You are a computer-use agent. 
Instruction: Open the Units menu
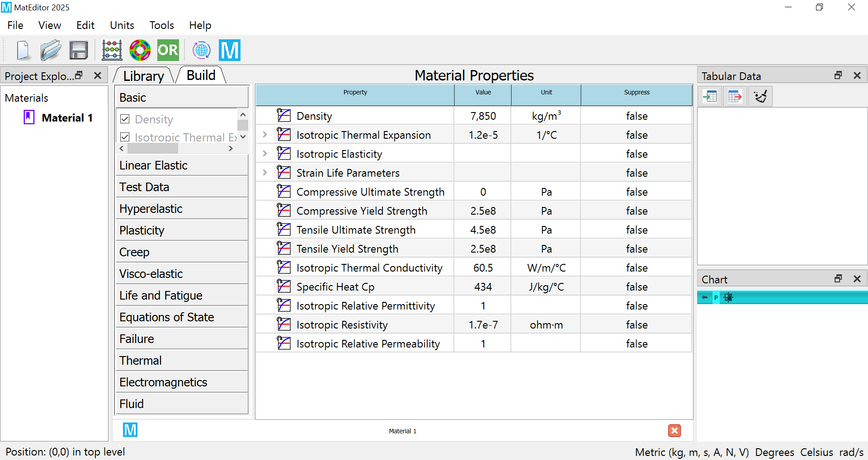[122, 25]
